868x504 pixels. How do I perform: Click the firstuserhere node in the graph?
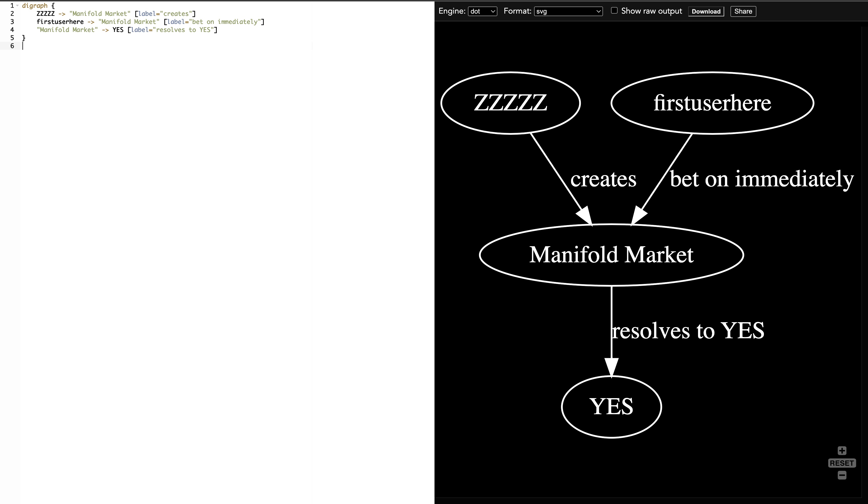tap(712, 103)
